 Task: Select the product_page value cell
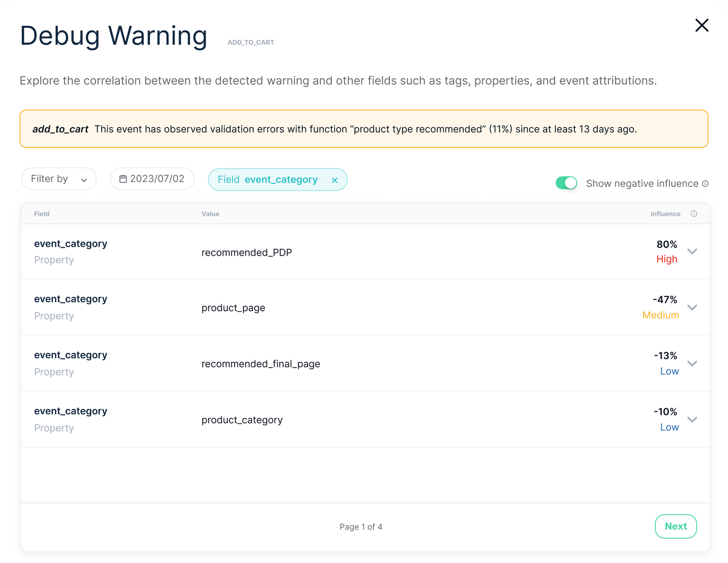coord(233,308)
